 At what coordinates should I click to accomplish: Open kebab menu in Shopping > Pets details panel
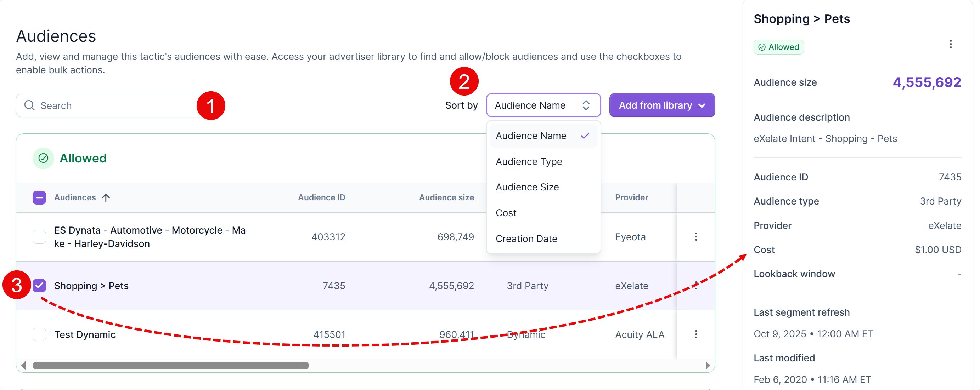point(950,44)
